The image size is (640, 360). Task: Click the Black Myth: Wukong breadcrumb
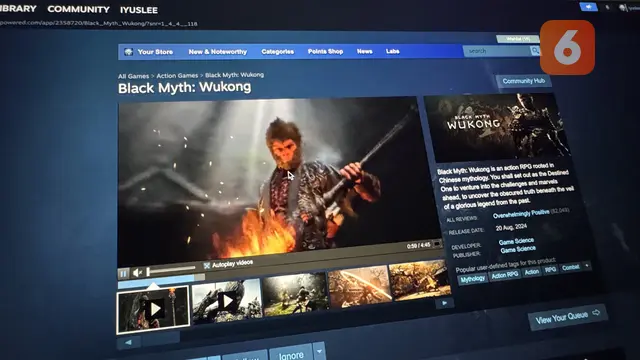(234, 75)
